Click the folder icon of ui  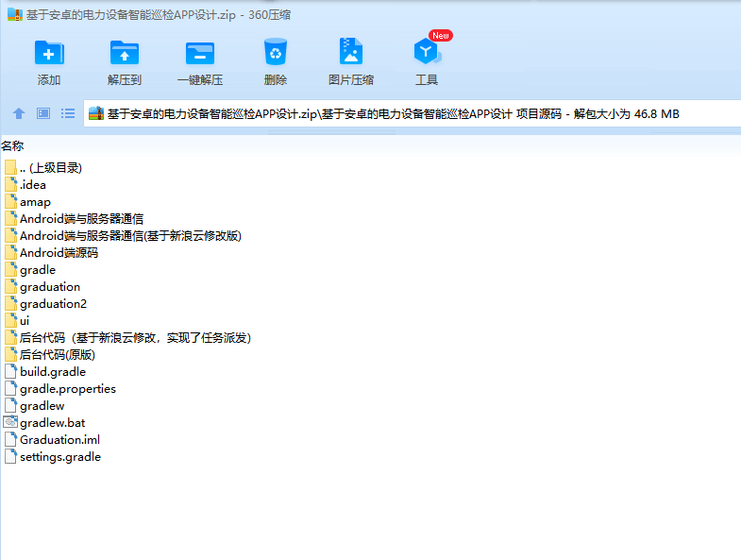(11, 321)
